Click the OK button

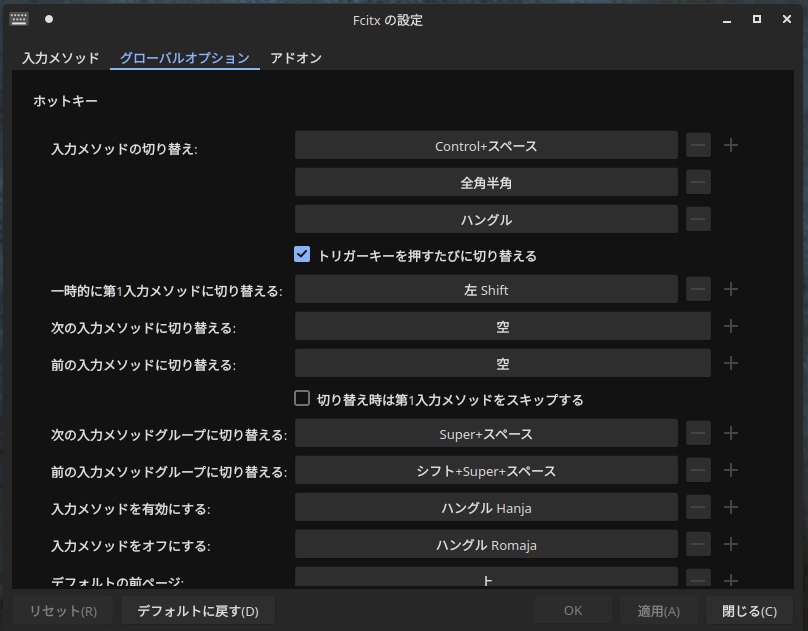pyautogui.click(x=573, y=611)
